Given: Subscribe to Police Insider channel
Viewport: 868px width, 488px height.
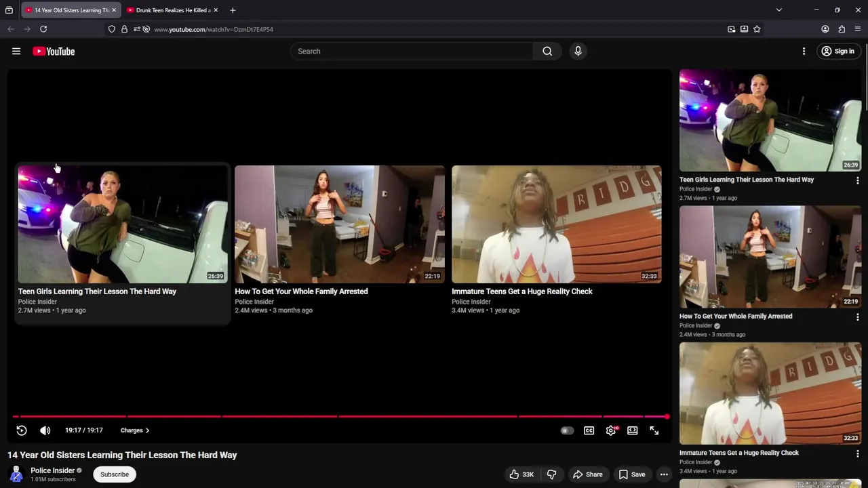Looking at the screenshot, I should [115, 474].
